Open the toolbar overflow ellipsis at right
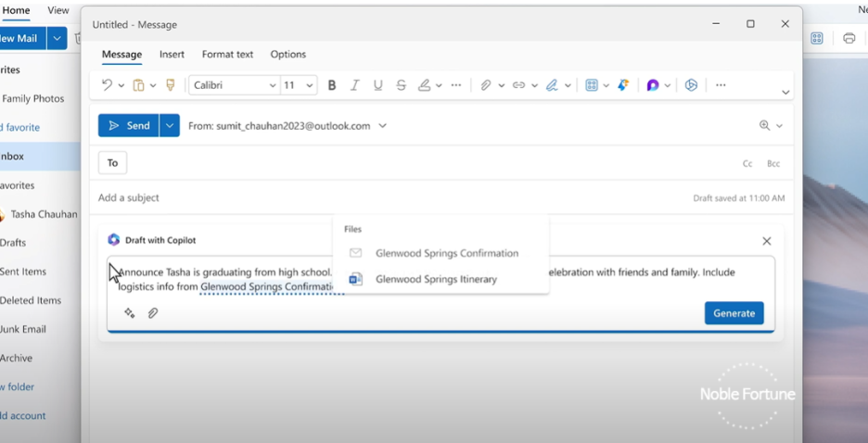868x443 pixels. click(721, 85)
